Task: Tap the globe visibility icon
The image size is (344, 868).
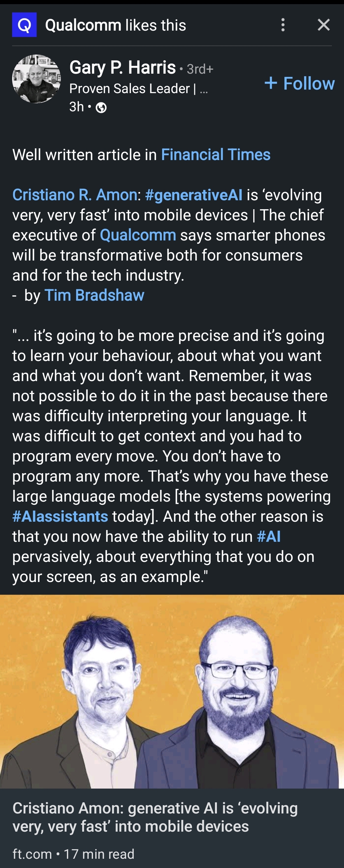Action: (101, 107)
